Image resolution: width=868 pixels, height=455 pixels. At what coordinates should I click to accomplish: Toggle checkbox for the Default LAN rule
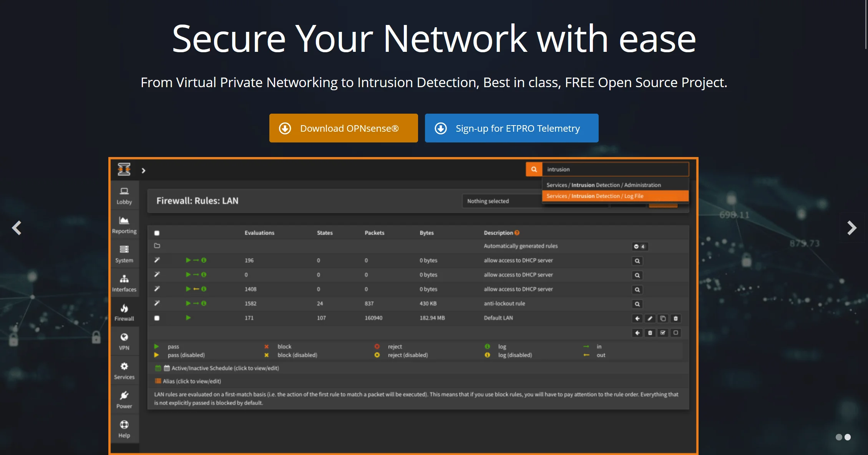tap(157, 318)
